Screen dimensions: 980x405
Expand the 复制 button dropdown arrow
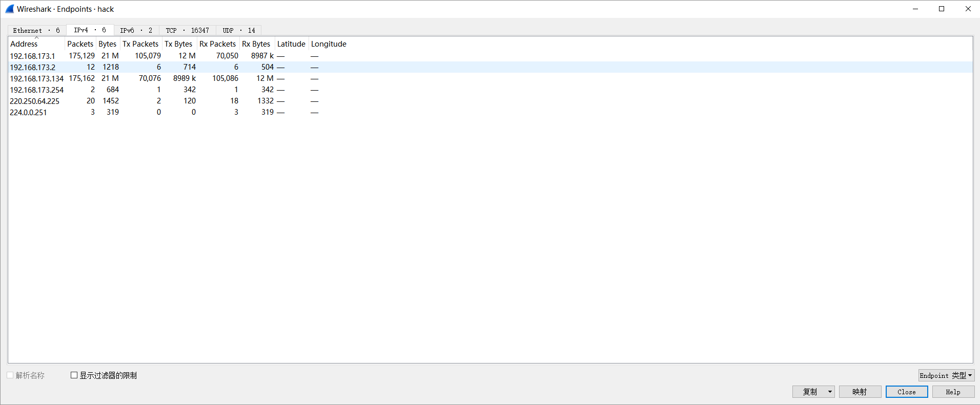point(830,392)
